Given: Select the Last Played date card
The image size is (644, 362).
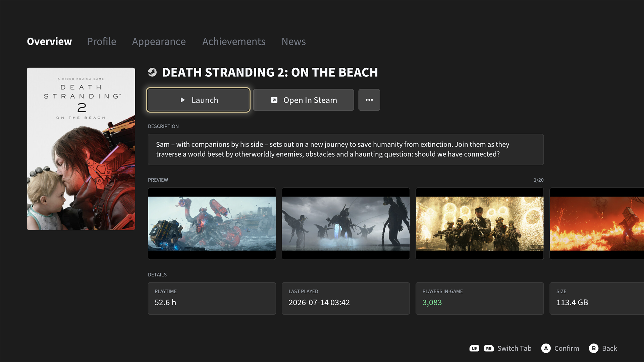Looking at the screenshot, I should pos(346,298).
